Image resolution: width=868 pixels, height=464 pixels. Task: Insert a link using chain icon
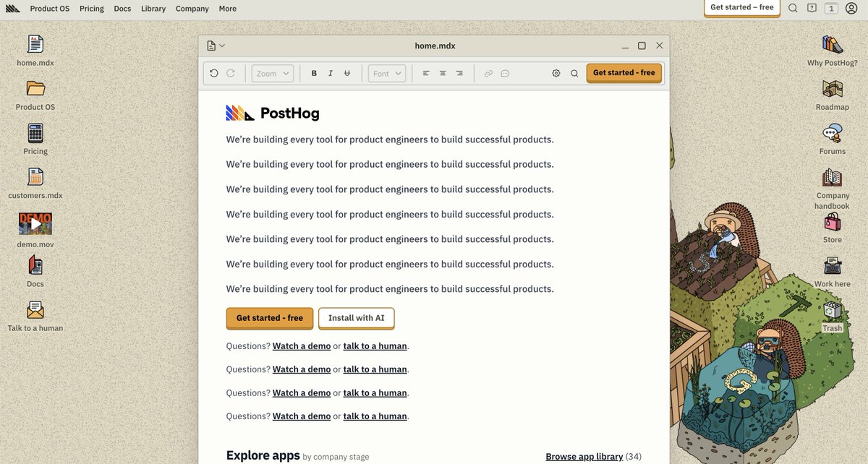pos(488,73)
